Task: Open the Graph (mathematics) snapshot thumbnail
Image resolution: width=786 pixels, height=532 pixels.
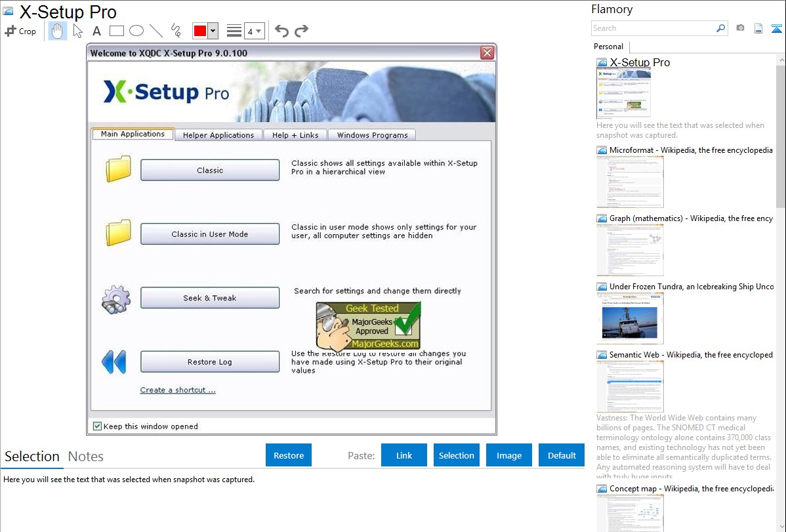Action: click(x=630, y=250)
